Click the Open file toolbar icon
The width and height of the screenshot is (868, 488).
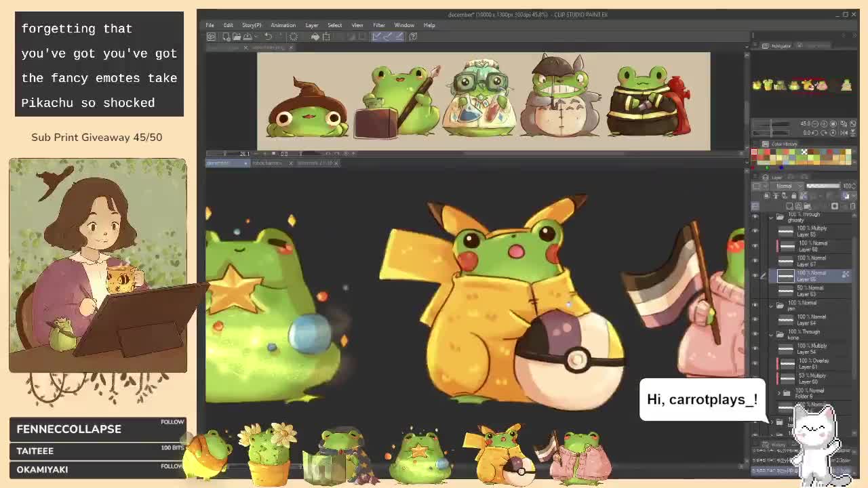[237, 36]
